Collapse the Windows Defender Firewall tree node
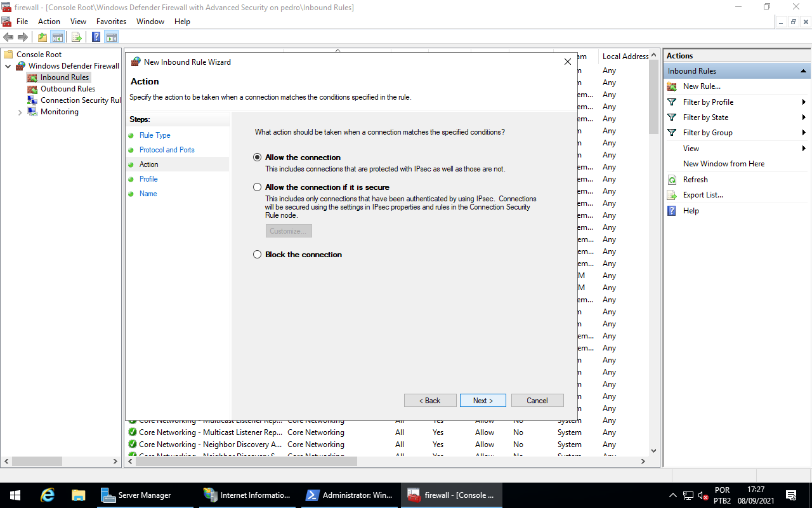 coord(8,66)
